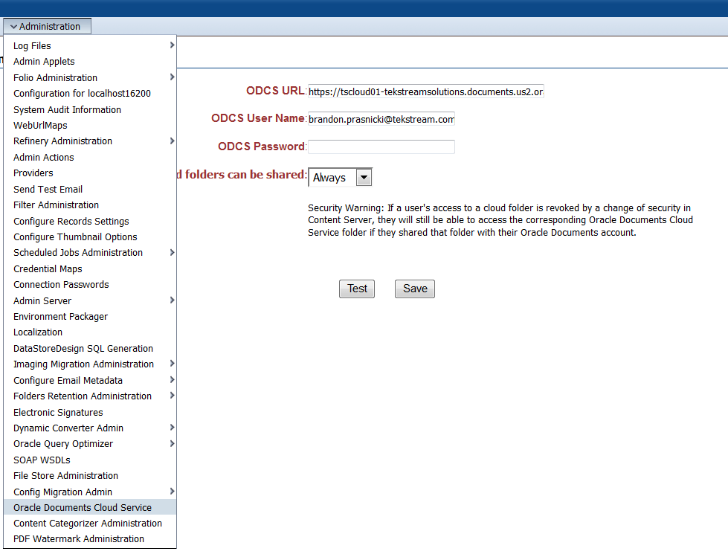Click into the ODCS URL field
The width and height of the screenshot is (728, 560).
click(426, 91)
